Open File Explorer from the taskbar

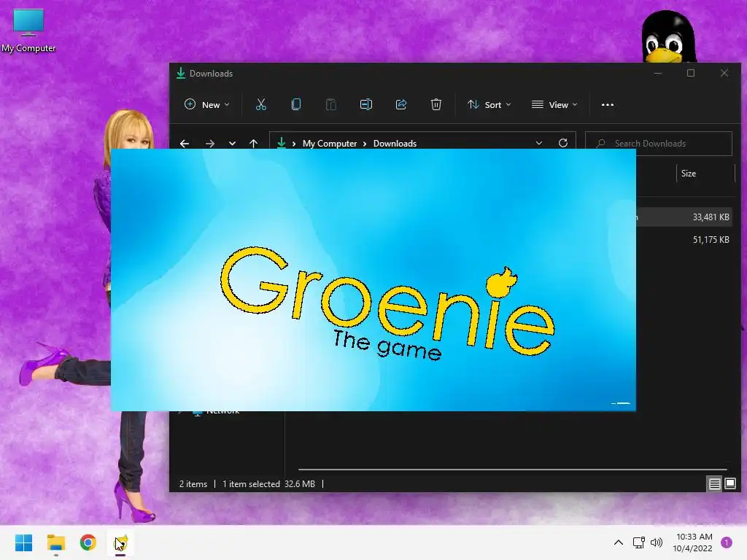pyautogui.click(x=55, y=542)
